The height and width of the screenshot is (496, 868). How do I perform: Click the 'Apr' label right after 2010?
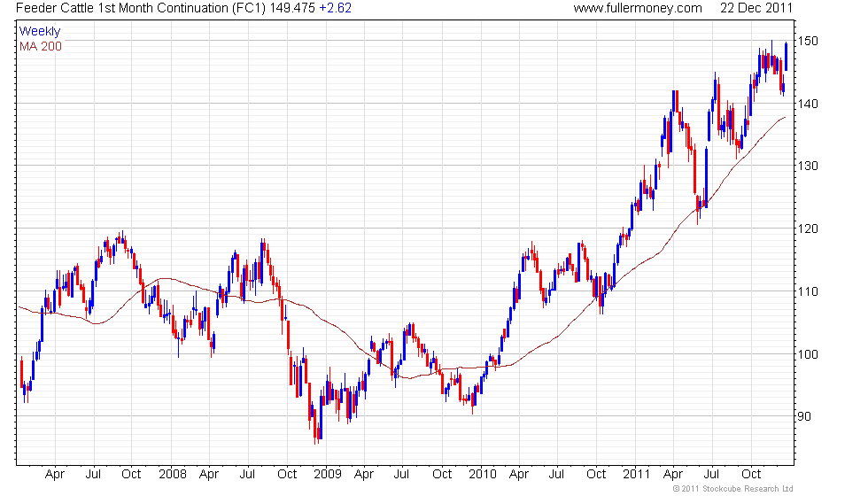[519, 475]
